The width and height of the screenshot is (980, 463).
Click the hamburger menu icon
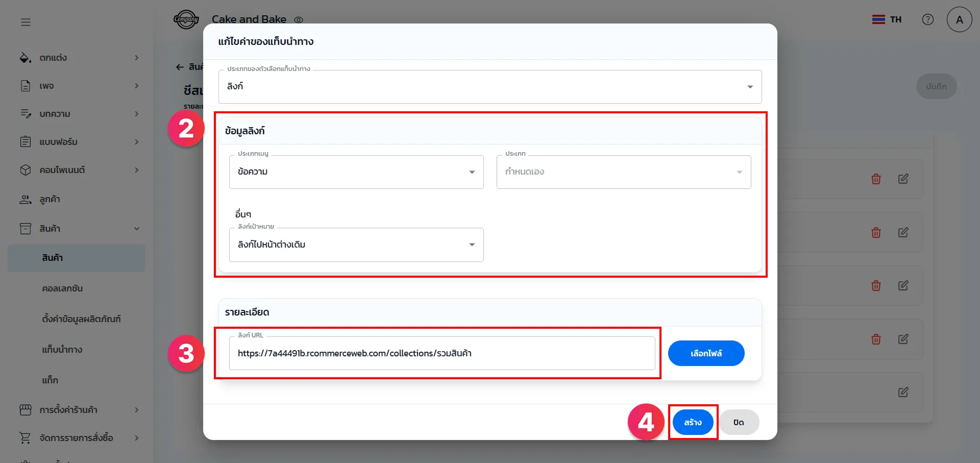(x=26, y=22)
